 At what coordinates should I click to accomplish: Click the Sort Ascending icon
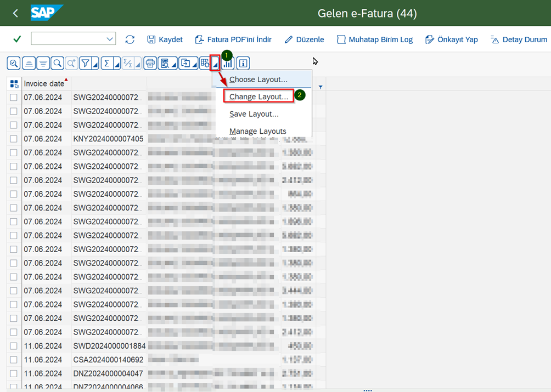(x=29, y=63)
